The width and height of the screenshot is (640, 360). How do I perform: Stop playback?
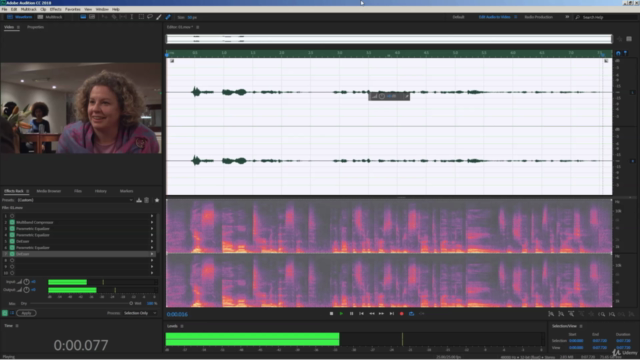coord(331,313)
